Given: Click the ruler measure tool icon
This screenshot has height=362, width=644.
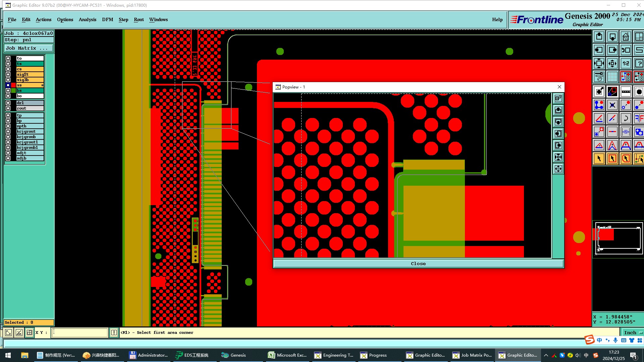Looking at the screenshot, I should click(626, 92).
